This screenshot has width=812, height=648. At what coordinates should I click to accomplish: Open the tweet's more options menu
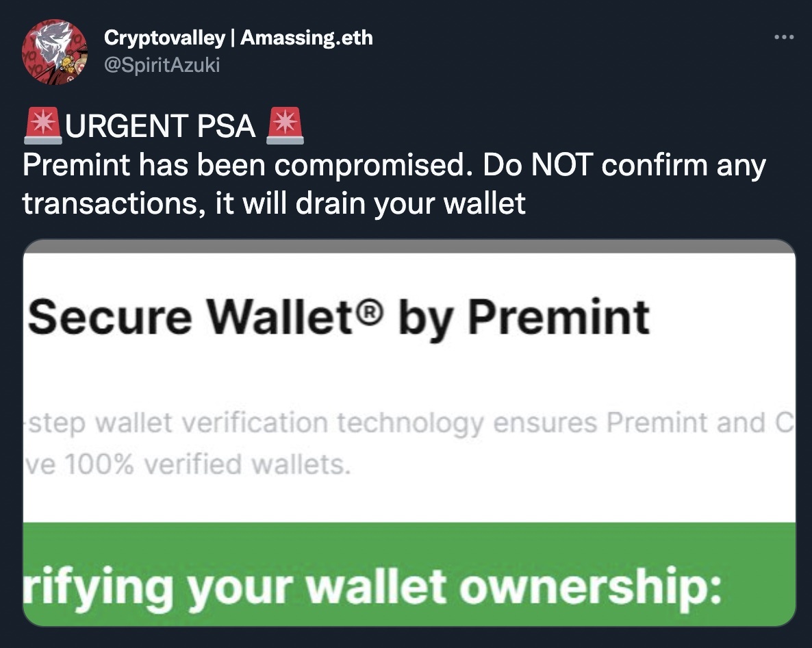(x=783, y=37)
